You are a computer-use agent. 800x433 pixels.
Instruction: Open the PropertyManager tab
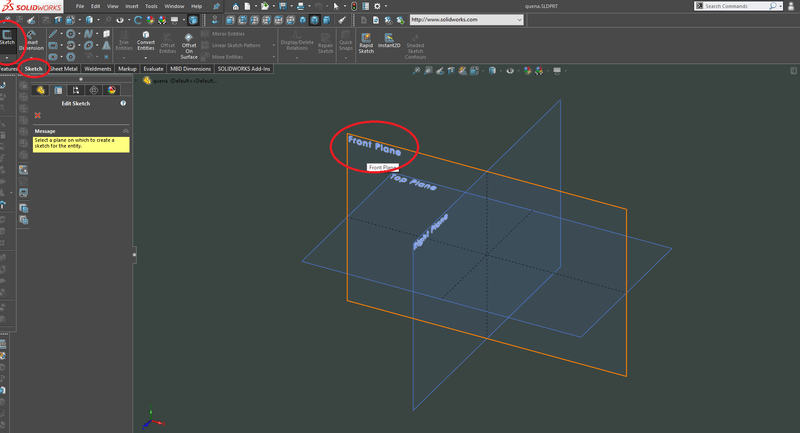coord(58,90)
